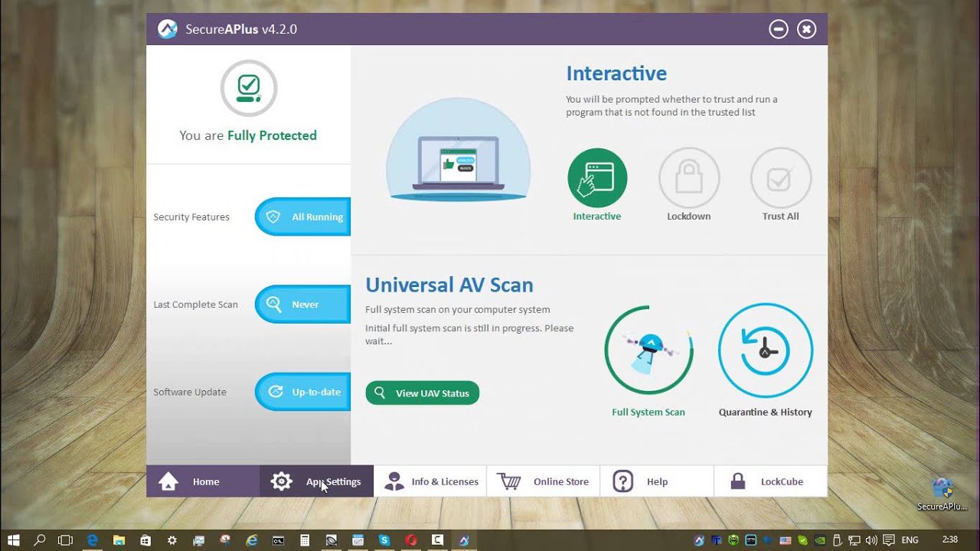
Task: Minimize the SecureAPlus window
Action: 779,29
